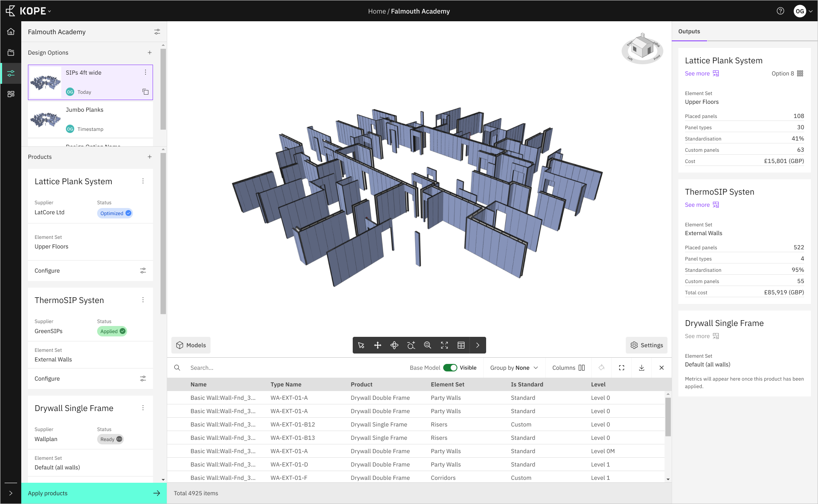The height and width of the screenshot is (504, 818).
Task: Click the Settings icon near viewport controls
Action: [x=634, y=345]
